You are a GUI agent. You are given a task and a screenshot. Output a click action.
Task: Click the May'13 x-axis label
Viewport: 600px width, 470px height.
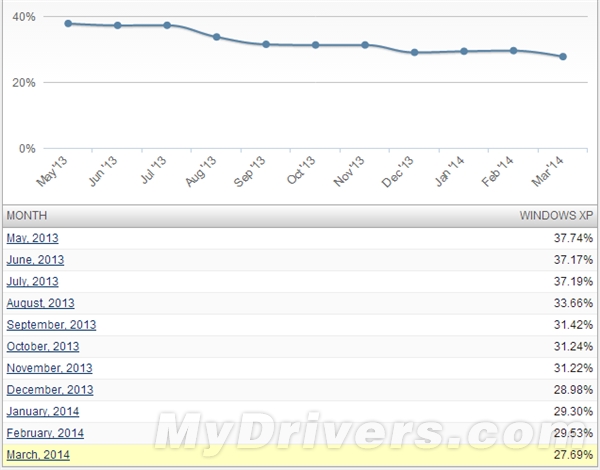pos(52,171)
